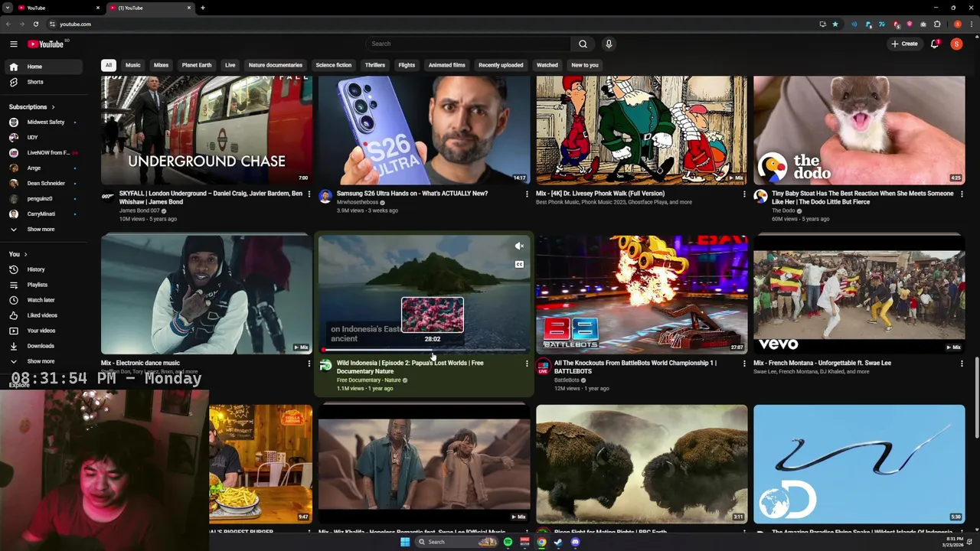Open a new browser tab

203,8
